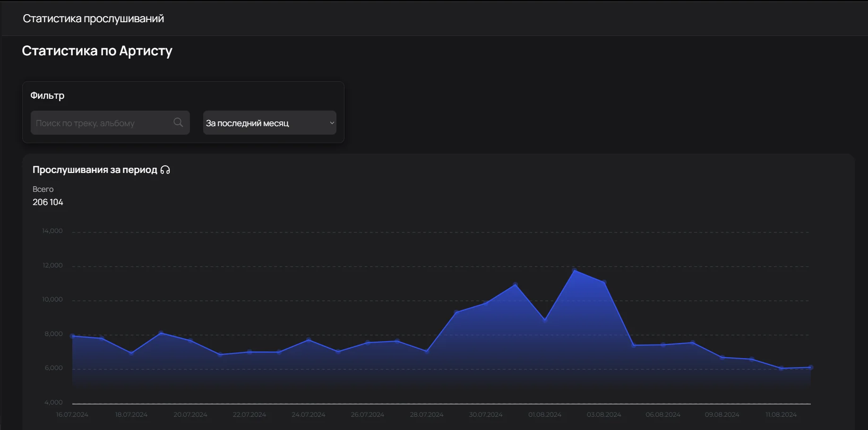Click the first data point at 16.07.2024
868x430 pixels.
(x=72, y=336)
